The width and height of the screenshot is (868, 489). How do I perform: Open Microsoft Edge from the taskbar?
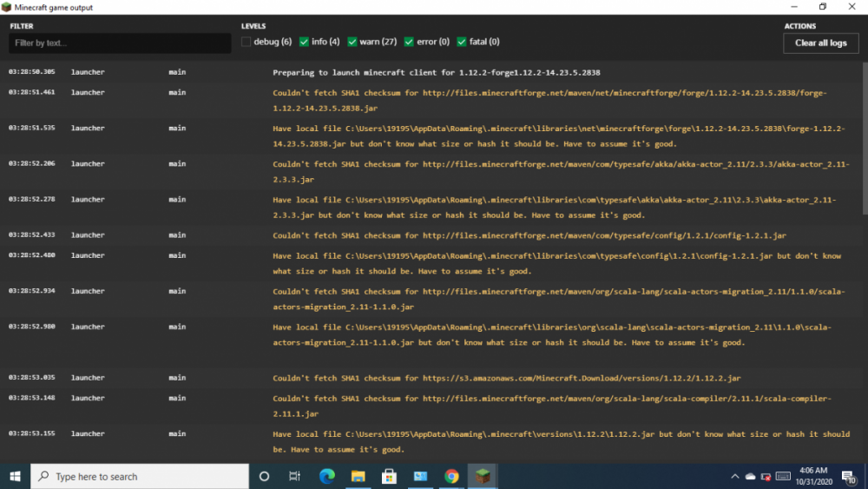coord(326,476)
